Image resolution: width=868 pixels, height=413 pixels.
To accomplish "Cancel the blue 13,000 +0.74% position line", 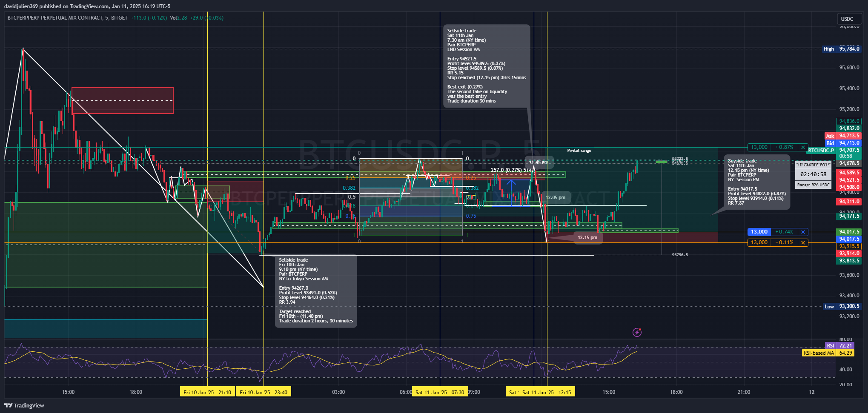I will (x=803, y=232).
